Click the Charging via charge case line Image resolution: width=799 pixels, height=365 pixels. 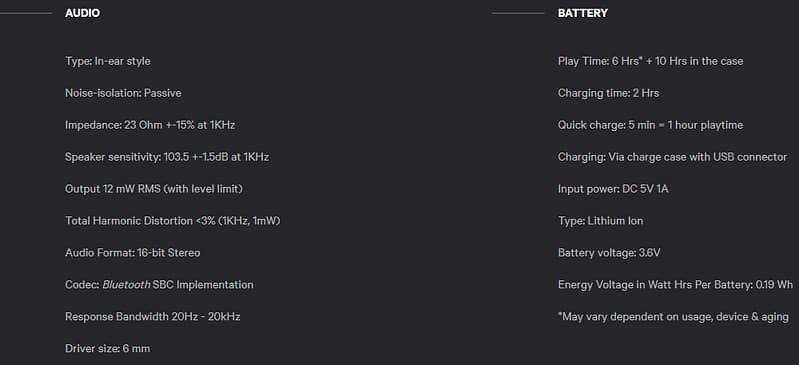click(672, 157)
